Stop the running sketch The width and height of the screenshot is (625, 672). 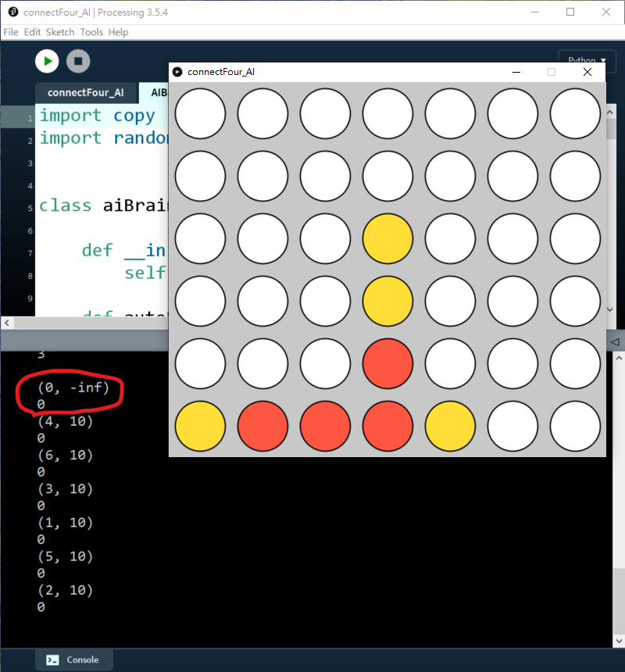coord(78,61)
